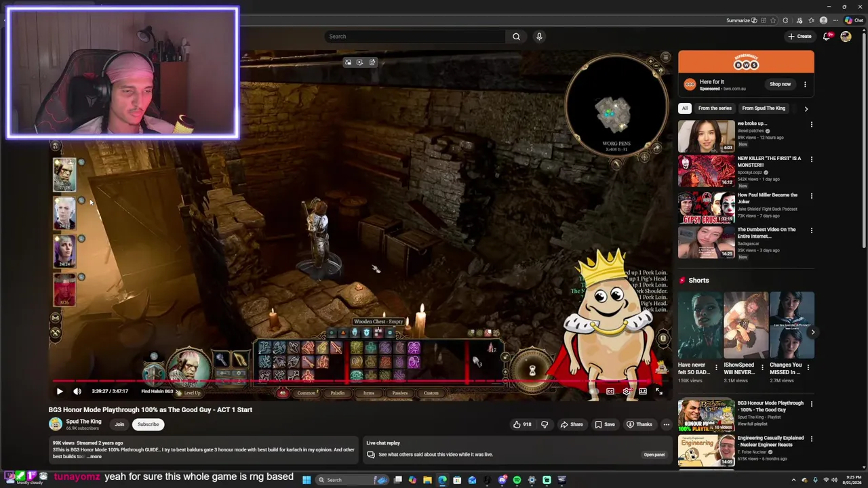Open options for 'we broke up...' video
Viewport: 868px width, 488px height.
(811, 125)
